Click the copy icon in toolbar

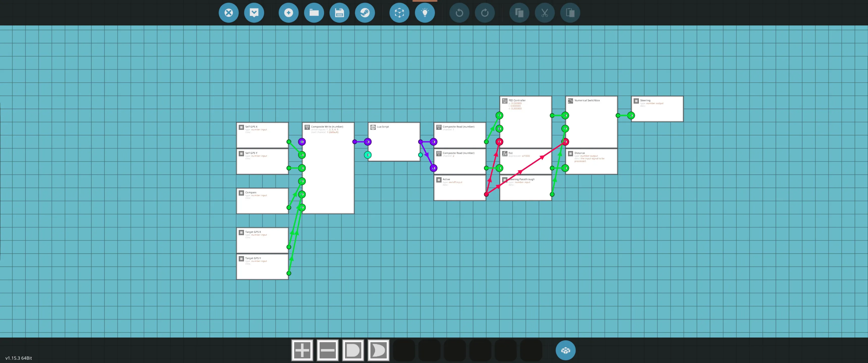(519, 13)
